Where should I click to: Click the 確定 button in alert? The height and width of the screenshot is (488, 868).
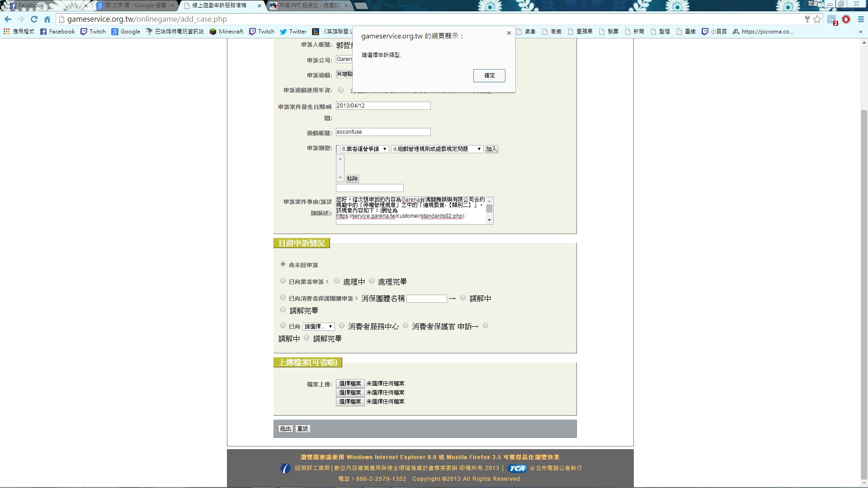[x=489, y=75]
